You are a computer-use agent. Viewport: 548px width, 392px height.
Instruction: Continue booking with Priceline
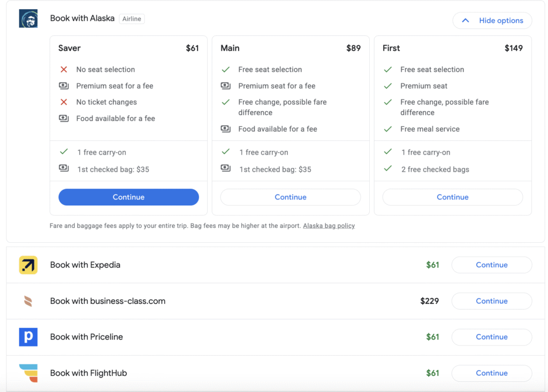pyautogui.click(x=492, y=337)
